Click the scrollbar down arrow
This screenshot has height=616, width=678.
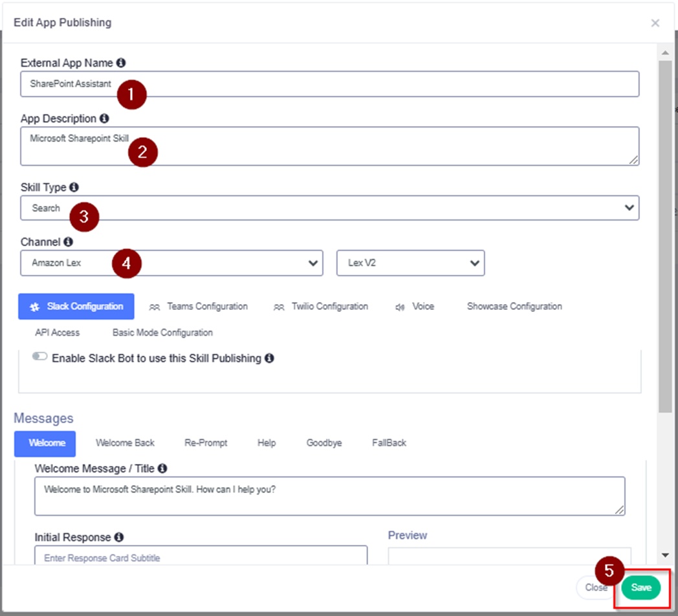665,555
